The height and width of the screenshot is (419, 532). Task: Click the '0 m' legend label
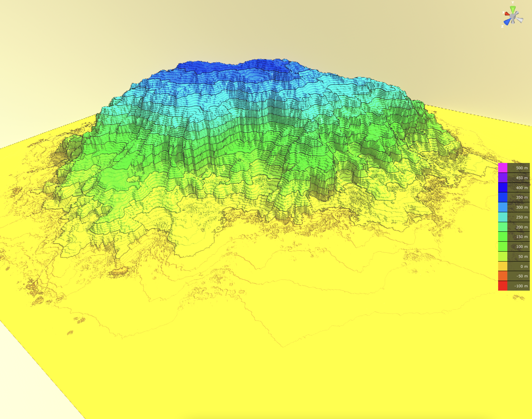(524, 266)
